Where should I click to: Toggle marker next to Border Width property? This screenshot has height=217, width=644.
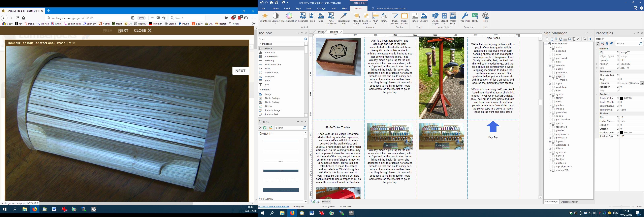[617, 102]
